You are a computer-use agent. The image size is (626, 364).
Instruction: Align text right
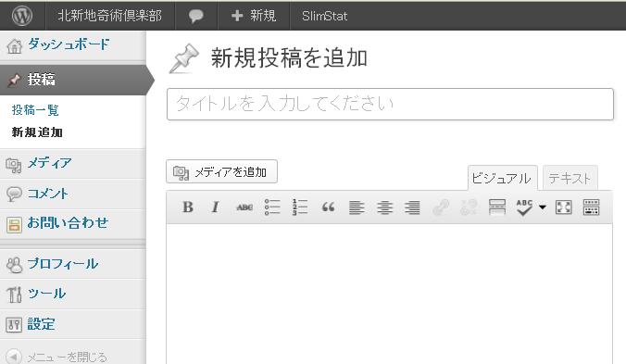412,207
